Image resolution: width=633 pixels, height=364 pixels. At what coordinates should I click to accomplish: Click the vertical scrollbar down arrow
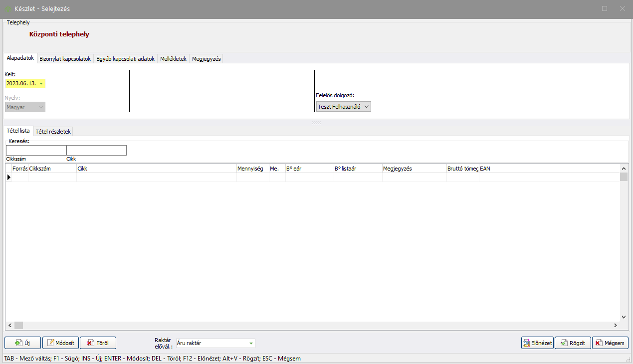pyautogui.click(x=624, y=317)
